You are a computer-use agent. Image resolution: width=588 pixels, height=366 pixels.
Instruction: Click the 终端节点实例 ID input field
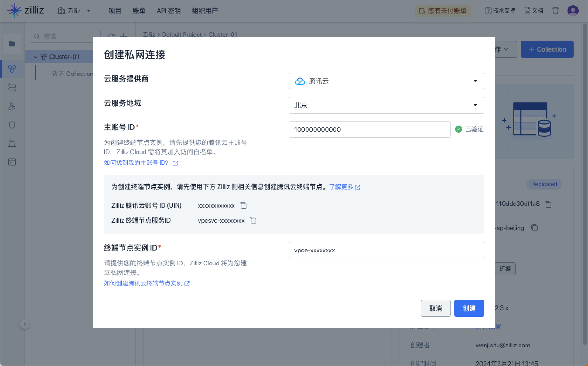tap(386, 250)
